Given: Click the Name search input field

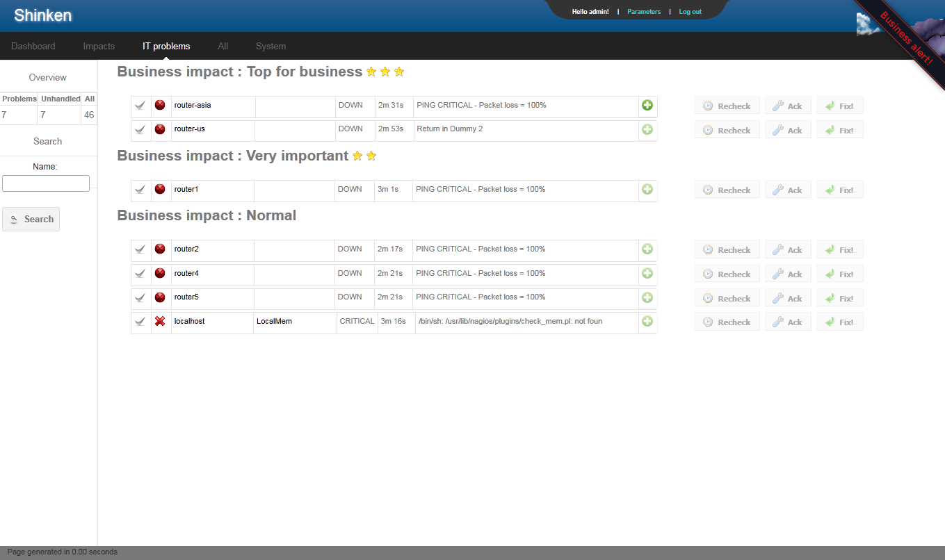Looking at the screenshot, I should [46, 183].
